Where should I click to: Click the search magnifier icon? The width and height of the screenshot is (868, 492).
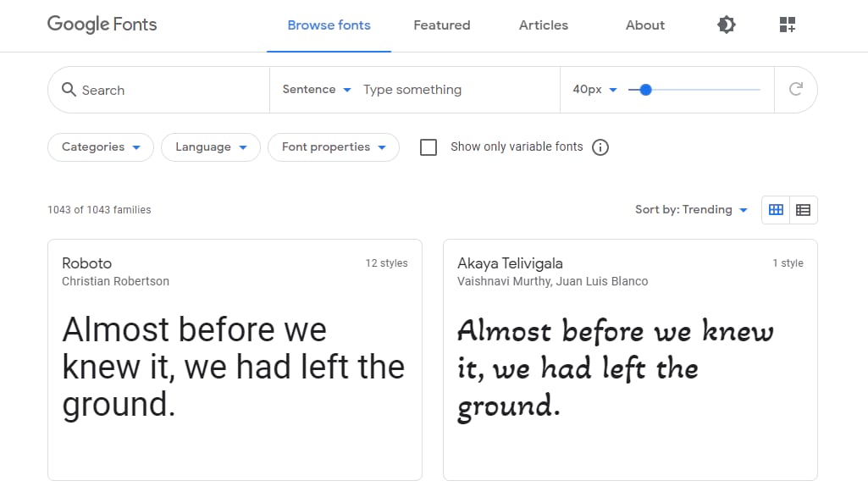pyautogui.click(x=69, y=89)
